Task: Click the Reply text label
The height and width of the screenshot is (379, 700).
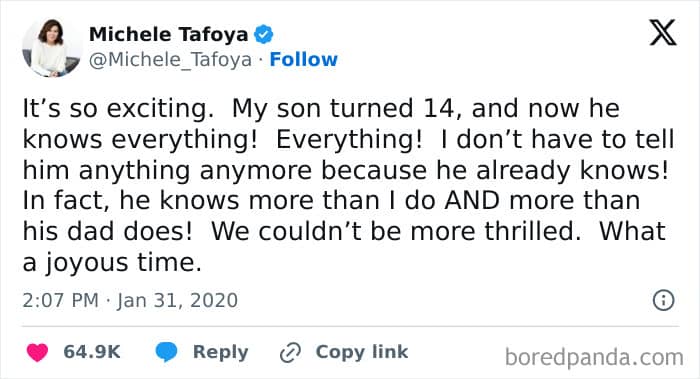Action: point(221,352)
